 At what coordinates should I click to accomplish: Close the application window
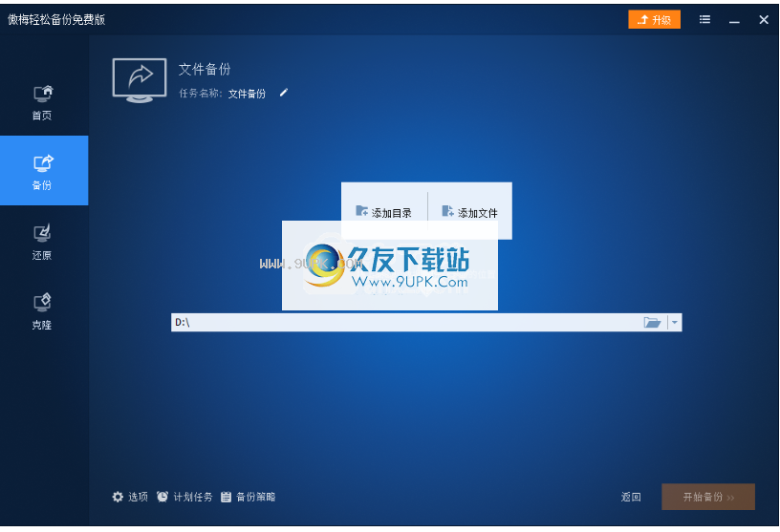click(764, 20)
